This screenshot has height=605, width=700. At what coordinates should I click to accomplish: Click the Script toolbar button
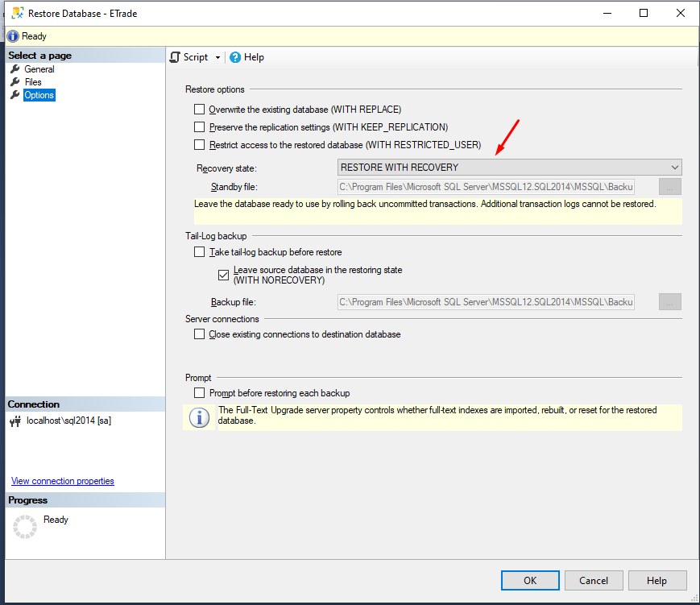tap(189, 57)
